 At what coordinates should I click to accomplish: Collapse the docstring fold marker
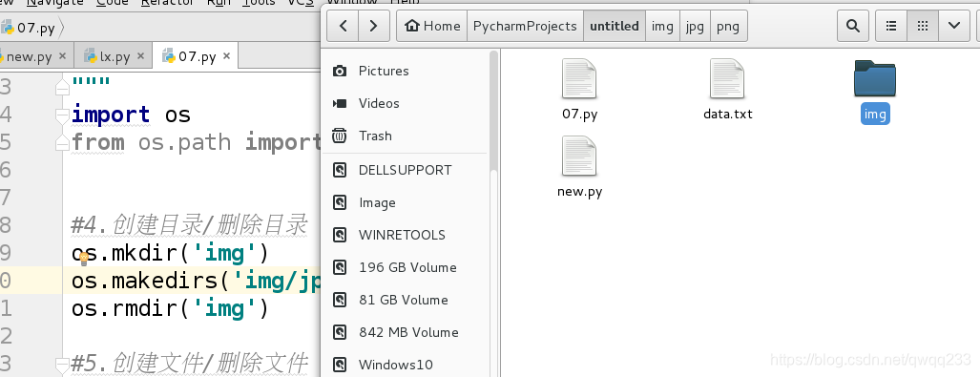click(x=62, y=87)
